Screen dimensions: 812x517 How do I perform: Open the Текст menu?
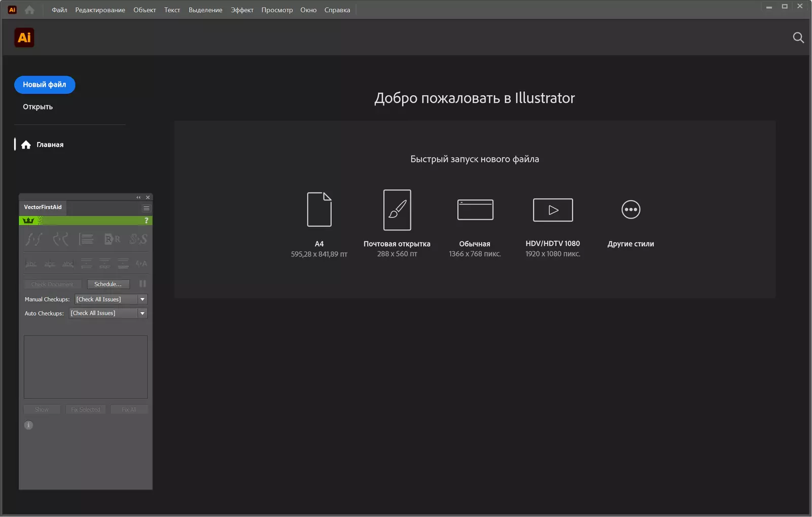172,10
